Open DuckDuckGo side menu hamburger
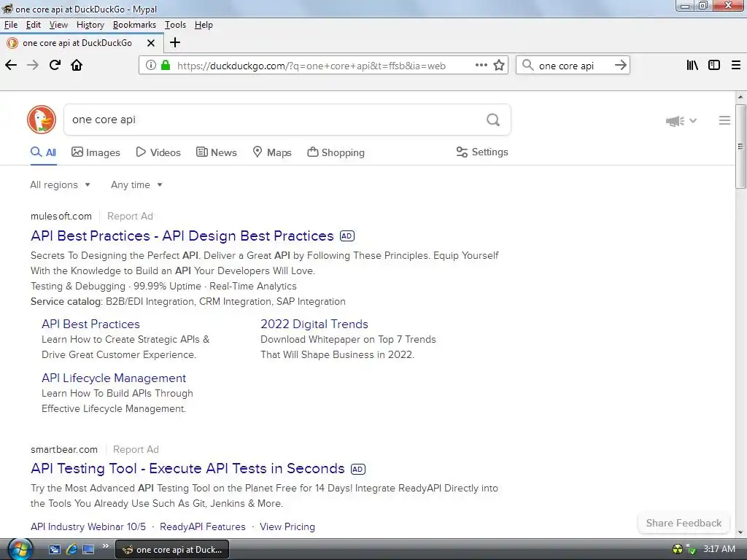The width and height of the screenshot is (747, 560). [724, 120]
